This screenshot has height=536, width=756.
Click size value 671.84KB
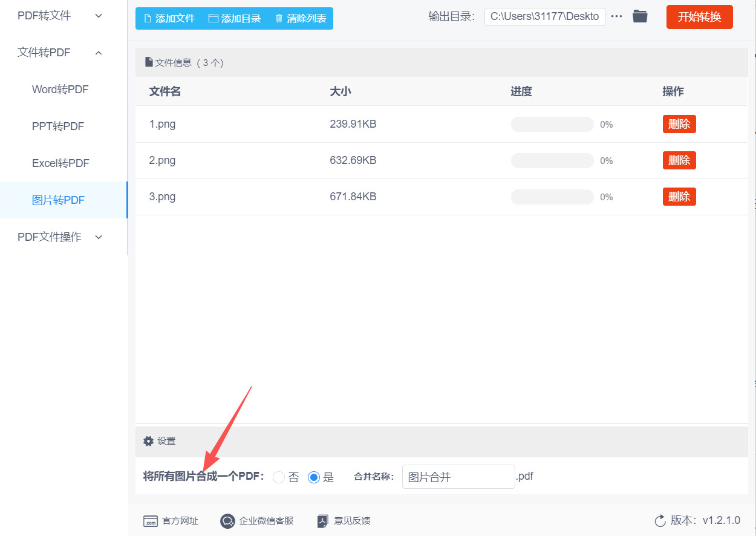[x=353, y=197]
